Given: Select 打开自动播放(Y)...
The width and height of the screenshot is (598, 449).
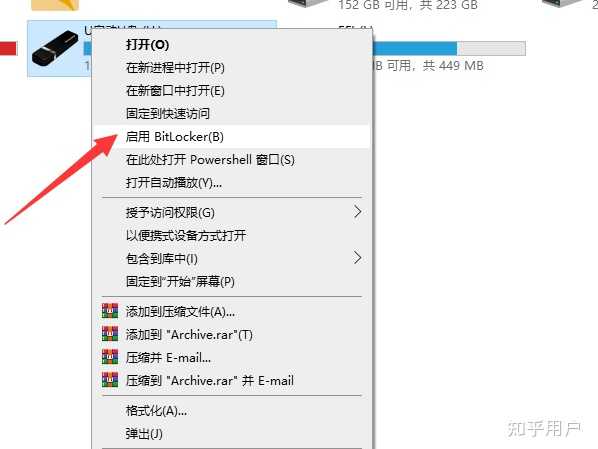Looking at the screenshot, I should pos(231,183).
